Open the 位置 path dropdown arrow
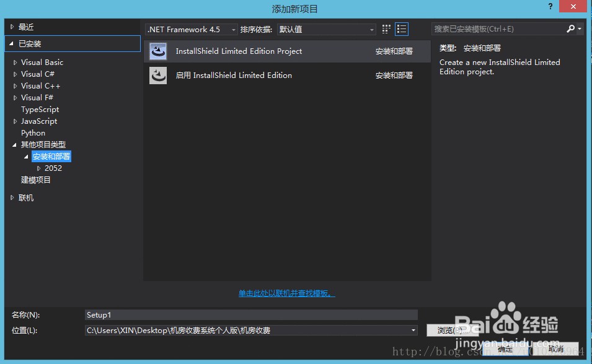Screen dimensions: 592x364 pos(413,331)
